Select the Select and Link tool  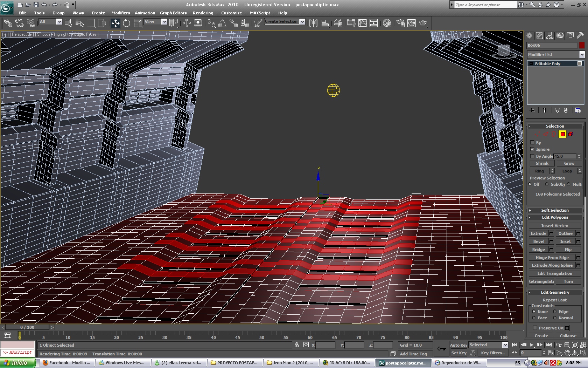pos(8,23)
